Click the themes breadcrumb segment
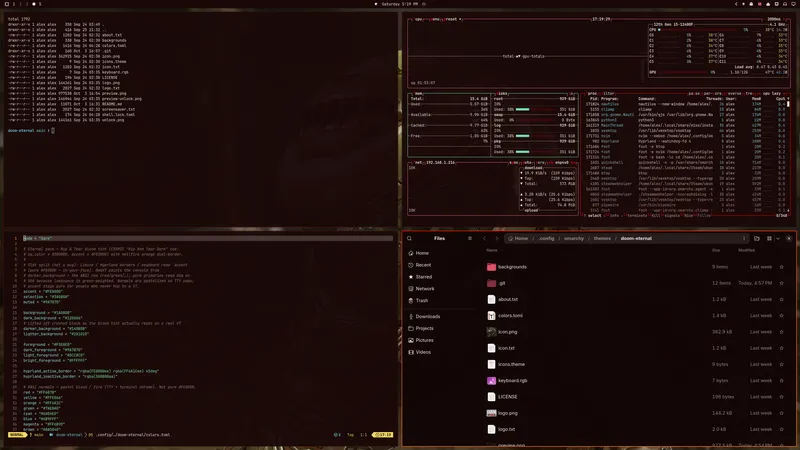Image resolution: width=800 pixels, height=450 pixels. coord(602,238)
